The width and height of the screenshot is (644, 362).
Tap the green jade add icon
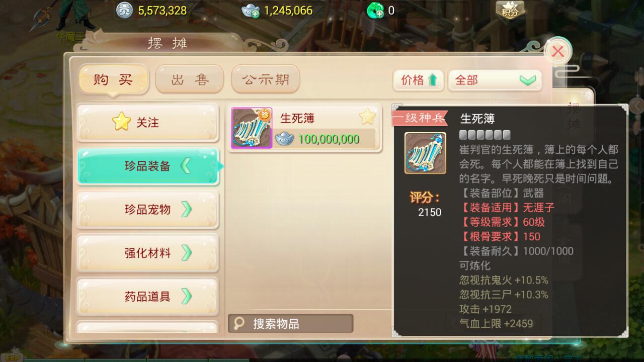pos(375,10)
